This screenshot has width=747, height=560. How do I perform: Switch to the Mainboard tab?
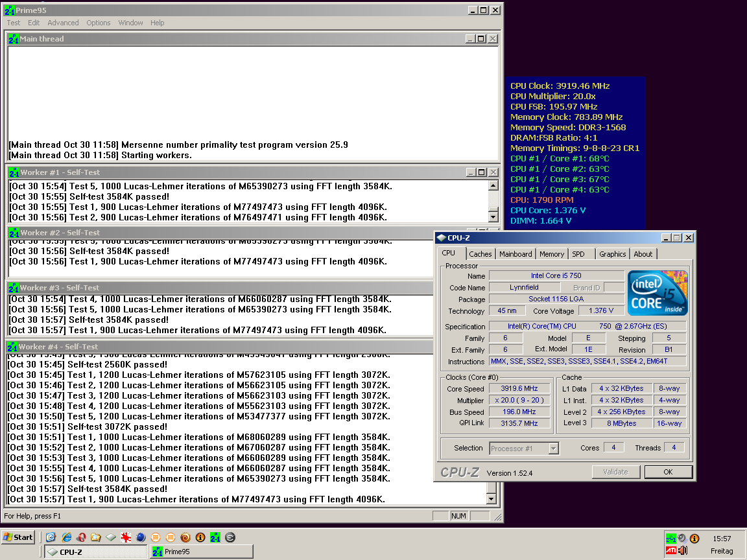(x=516, y=254)
